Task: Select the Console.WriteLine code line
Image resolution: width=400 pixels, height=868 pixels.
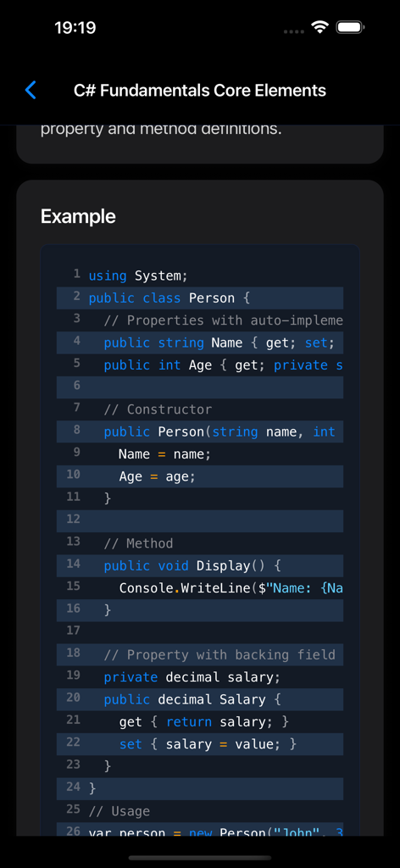Action: (x=200, y=588)
